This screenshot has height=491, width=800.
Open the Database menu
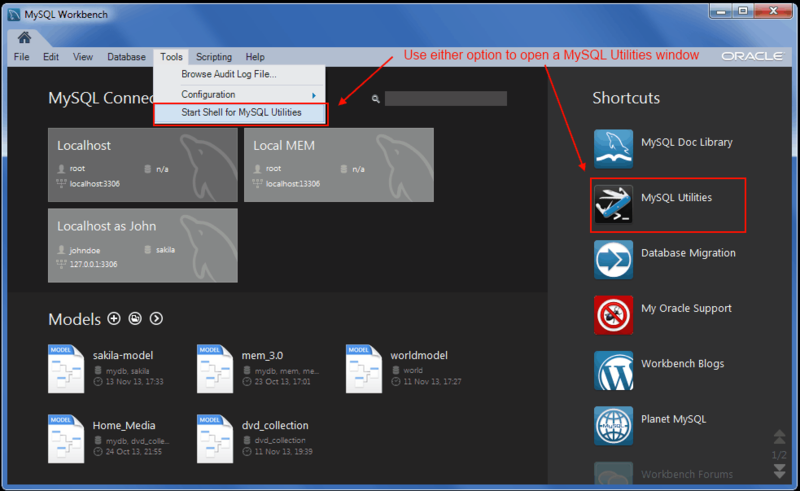coord(126,57)
